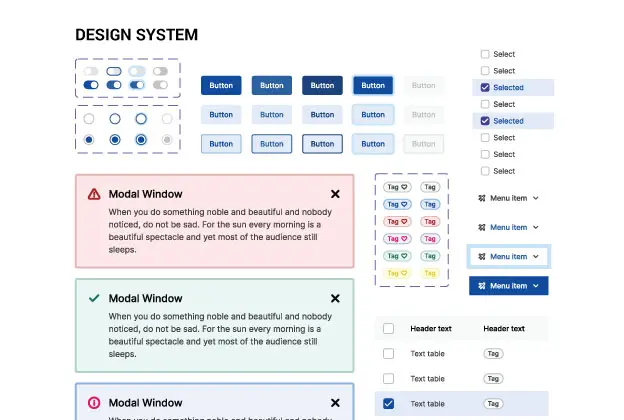Click the gray Tag without a heart
This screenshot has height=420, width=624.
coord(430,187)
